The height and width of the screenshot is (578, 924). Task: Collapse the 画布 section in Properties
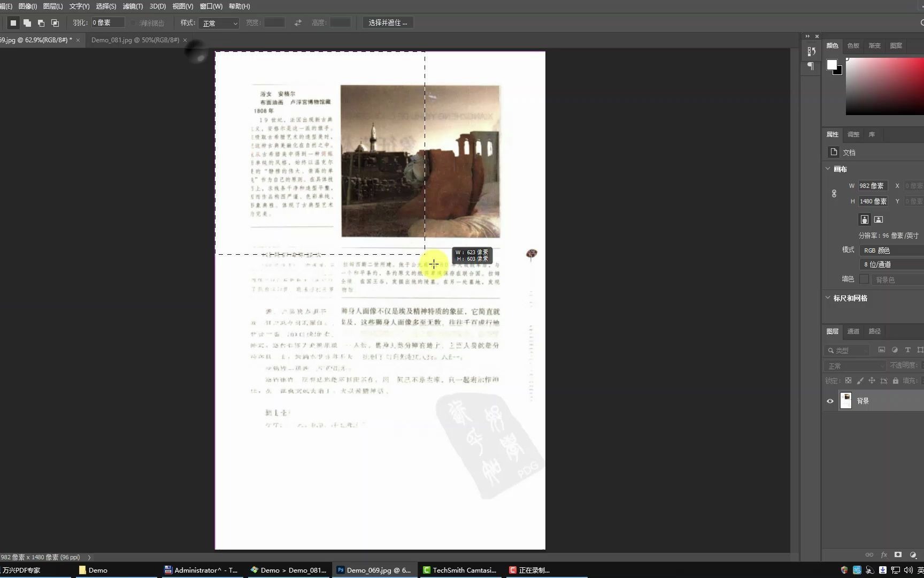coord(828,169)
